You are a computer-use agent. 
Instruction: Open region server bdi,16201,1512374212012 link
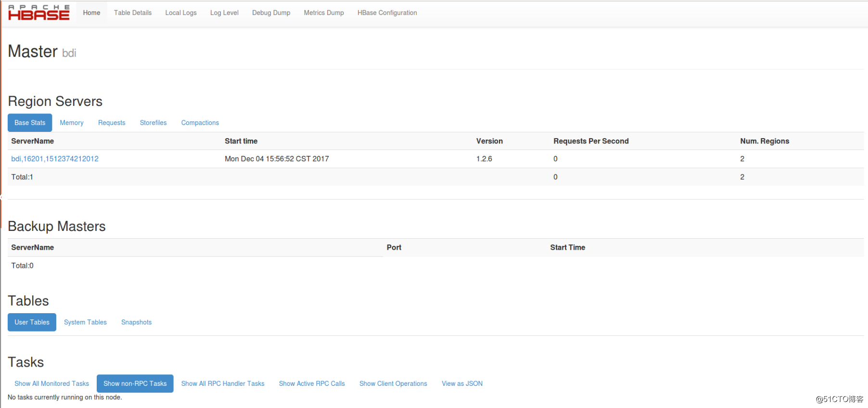click(55, 159)
